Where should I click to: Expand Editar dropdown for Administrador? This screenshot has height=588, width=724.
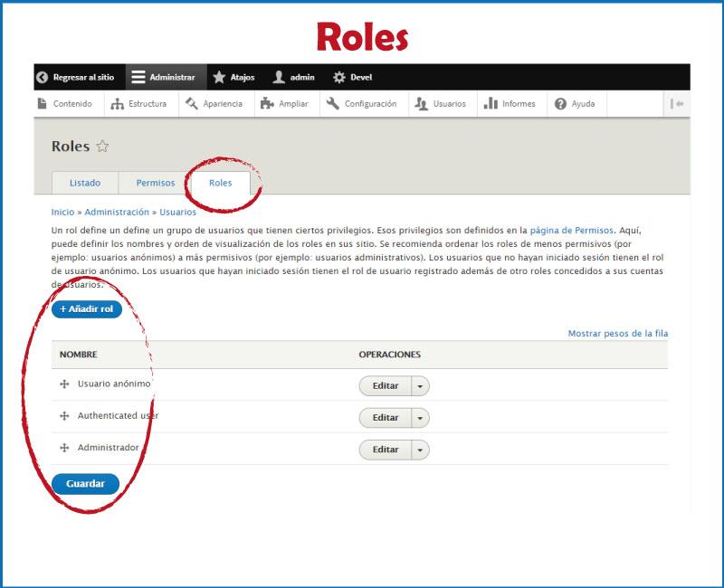(419, 450)
